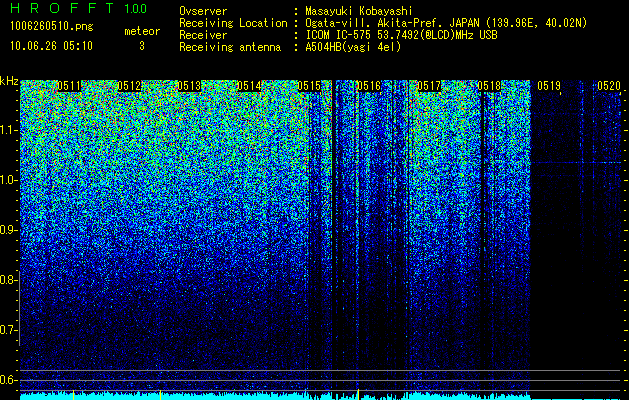
Task: Click the 0518 time marker
Action: (x=489, y=86)
